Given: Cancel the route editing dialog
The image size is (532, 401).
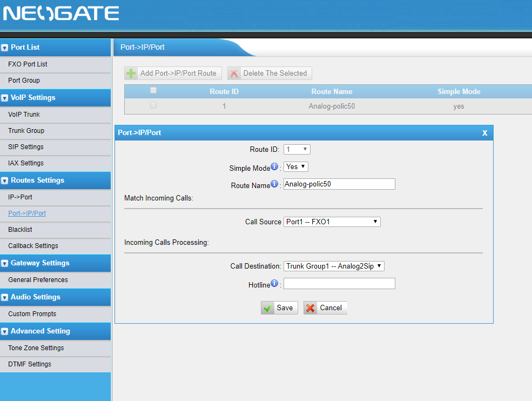Looking at the screenshot, I should (x=325, y=308).
